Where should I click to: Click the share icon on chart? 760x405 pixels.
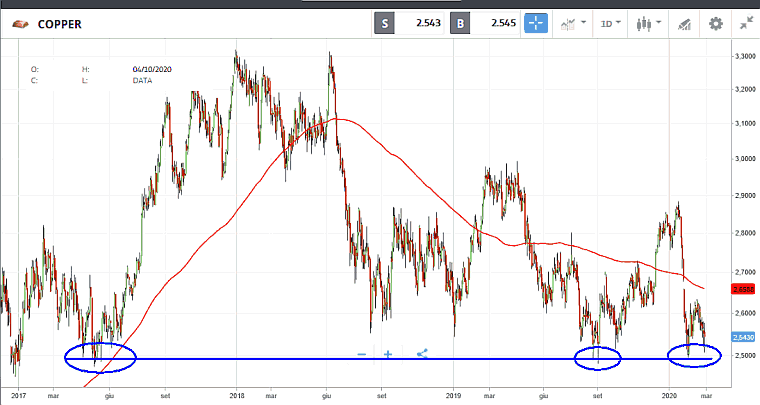[421, 353]
